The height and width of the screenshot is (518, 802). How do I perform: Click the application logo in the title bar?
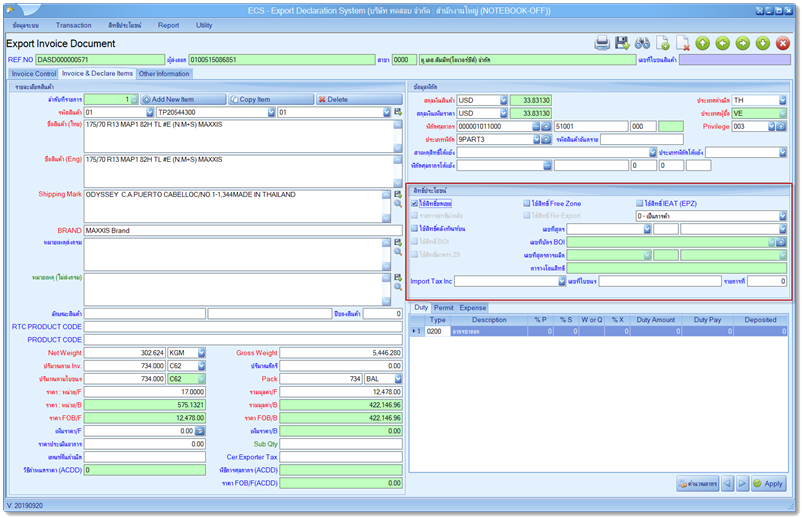point(10,10)
